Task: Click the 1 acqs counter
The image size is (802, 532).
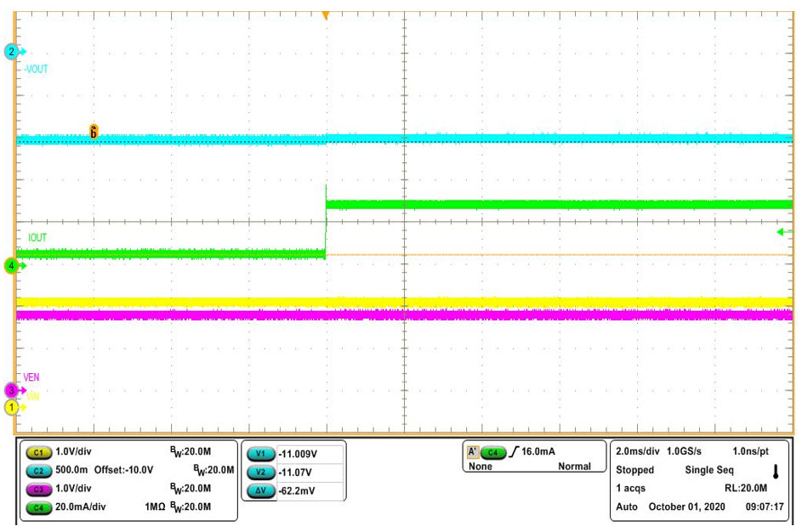Action: click(631, 488)
